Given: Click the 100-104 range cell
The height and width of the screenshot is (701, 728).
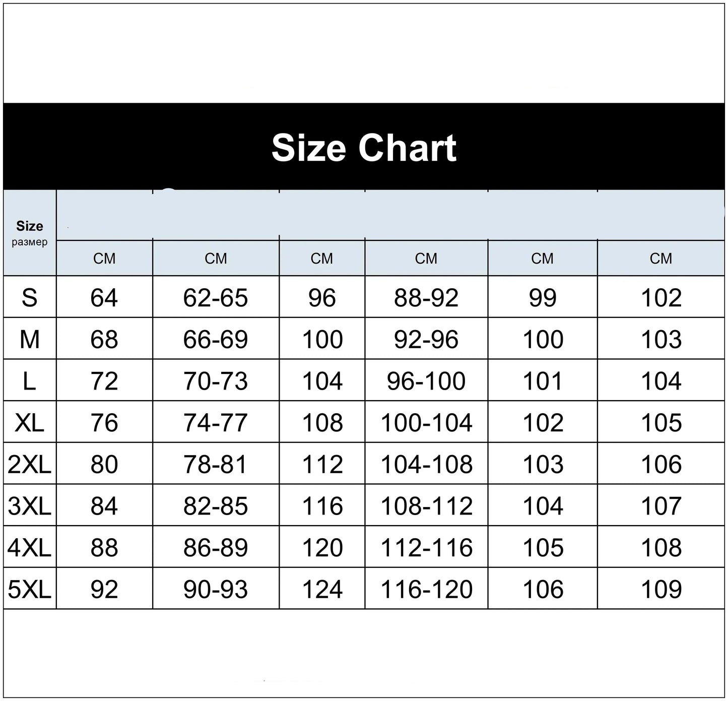Looking at the screenshot, I should pyautogui.click(x=426, y=422).
